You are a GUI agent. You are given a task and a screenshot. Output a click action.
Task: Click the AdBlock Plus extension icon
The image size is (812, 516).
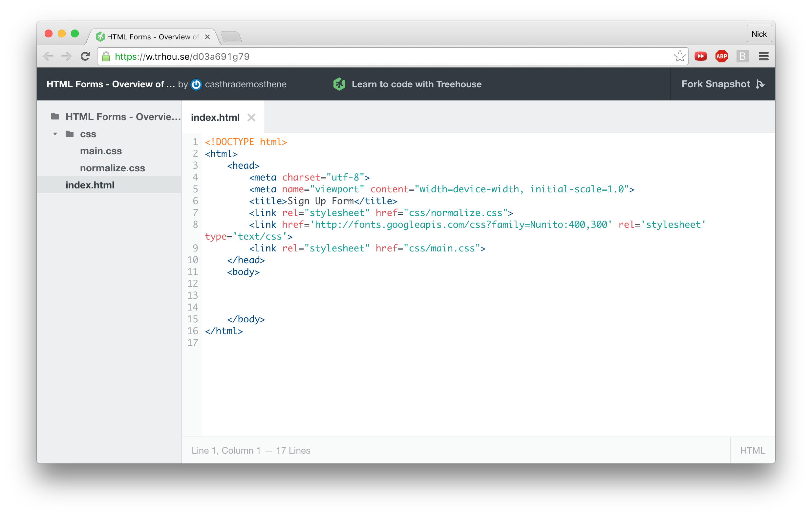(721, 56)
